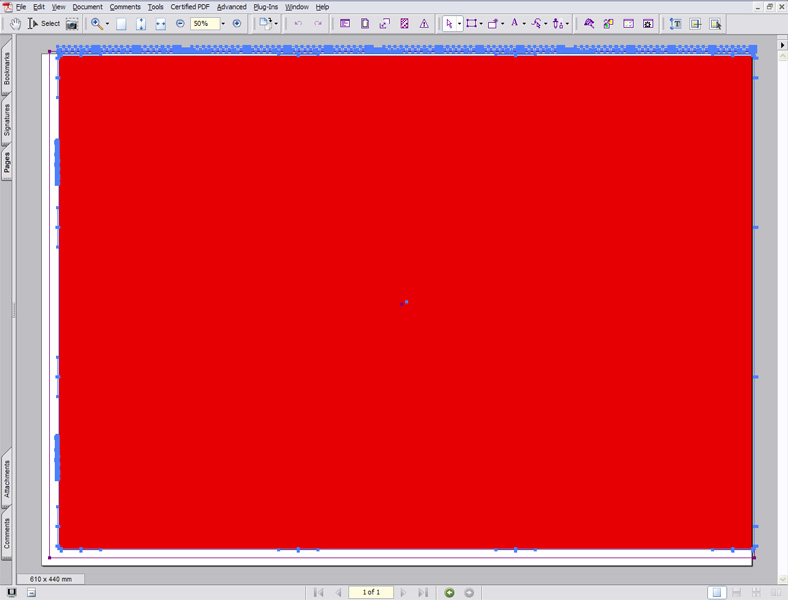
Task: Open the text tool dropdown arrow
Action: (x=524, y=24)
